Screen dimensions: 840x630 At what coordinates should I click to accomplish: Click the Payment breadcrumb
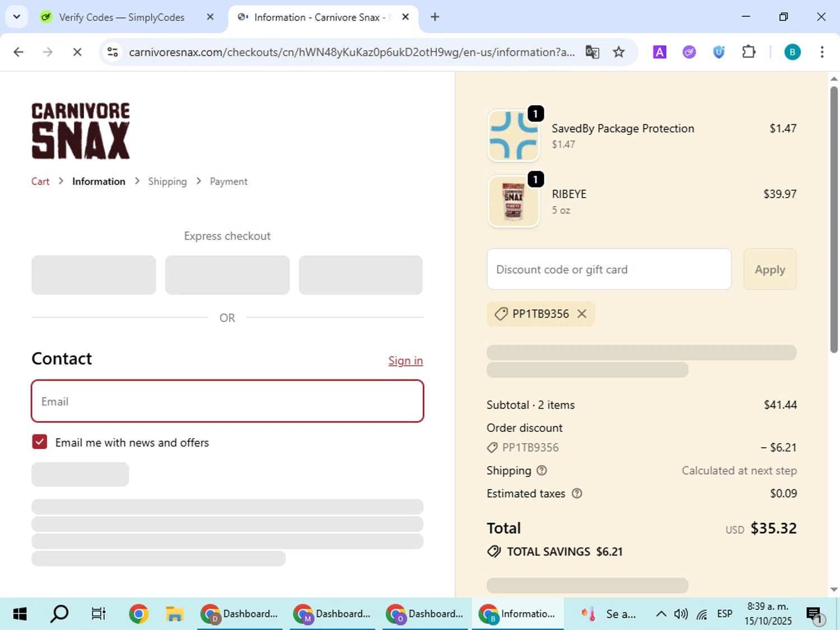(228, 181)
